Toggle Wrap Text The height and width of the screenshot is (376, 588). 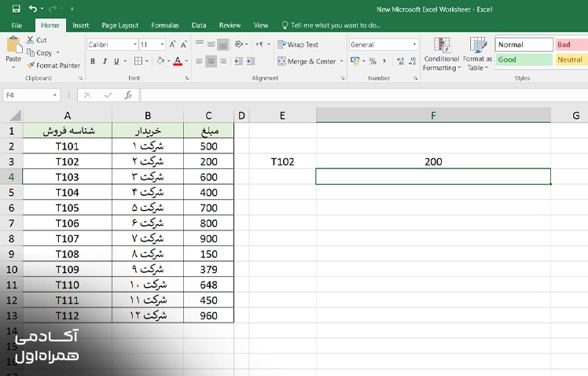tap(298, 44)
